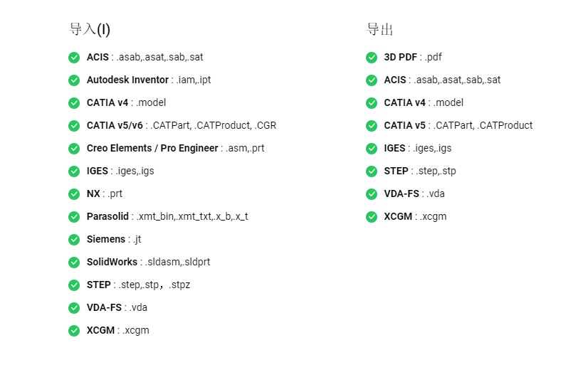This screenshot has width=588, height=387.
Task: Click the export STEP .step,.stp entry
Action: click(x=420, y=171)
